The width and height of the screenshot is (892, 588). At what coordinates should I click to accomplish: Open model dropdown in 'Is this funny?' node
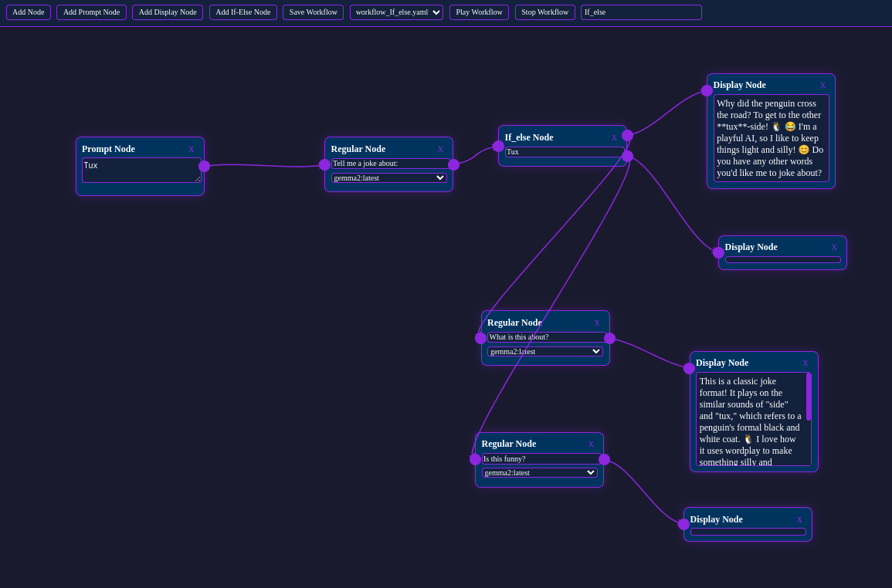[x=539, y=472]
